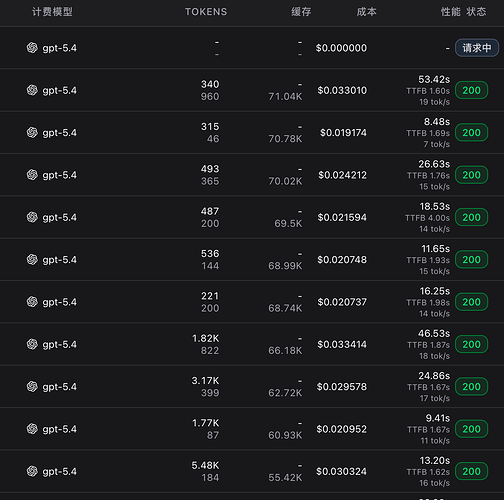Viewport: 504px width, 500px height.
Task: Click the cost $0.020748
Action: [x=342, y=260]
